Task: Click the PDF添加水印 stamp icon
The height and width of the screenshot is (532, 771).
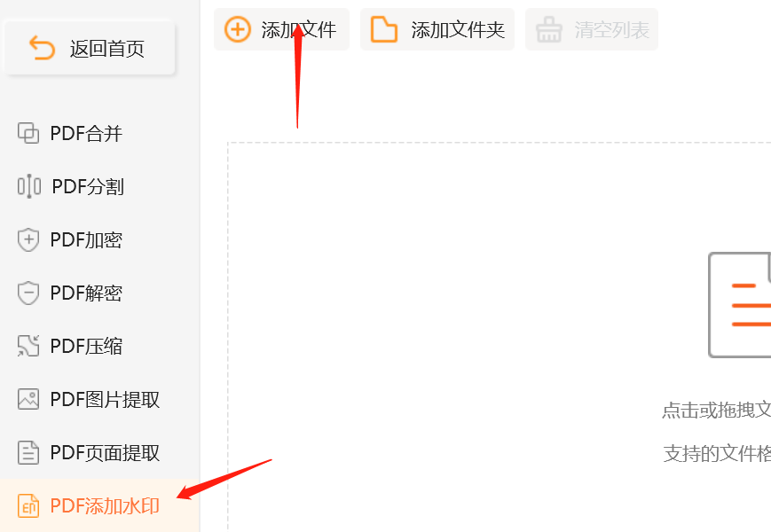Action: 28,505
